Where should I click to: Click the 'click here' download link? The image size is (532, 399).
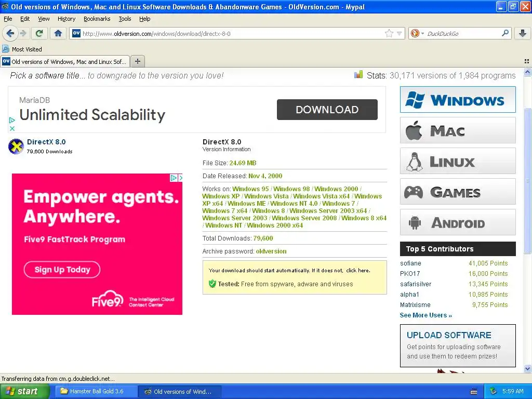click(357, 270)
